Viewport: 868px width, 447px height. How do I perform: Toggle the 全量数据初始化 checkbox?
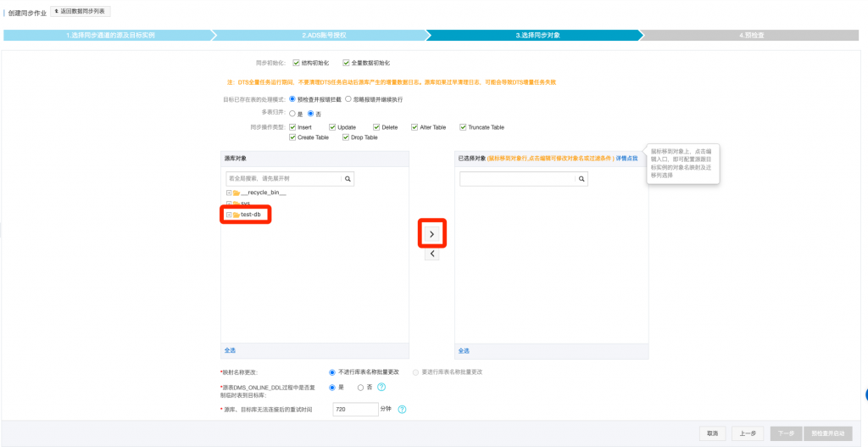(x=346, y=63)
